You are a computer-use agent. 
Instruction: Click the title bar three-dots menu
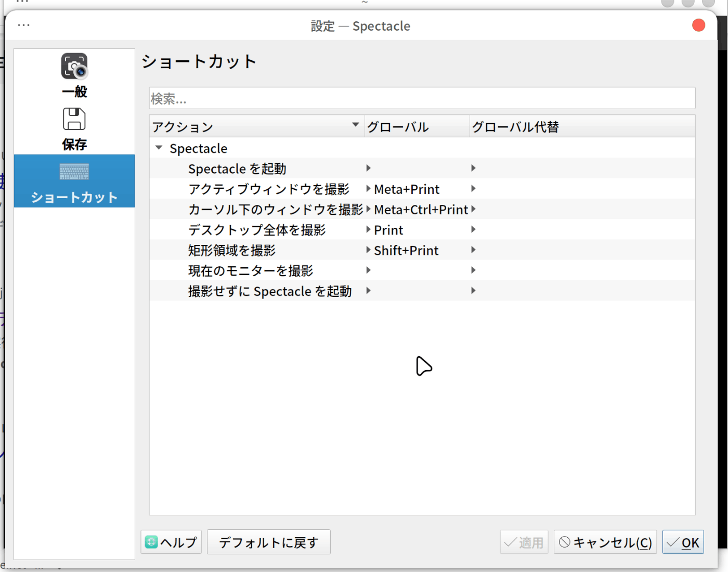pyautogui.click(x=24, y=25)
